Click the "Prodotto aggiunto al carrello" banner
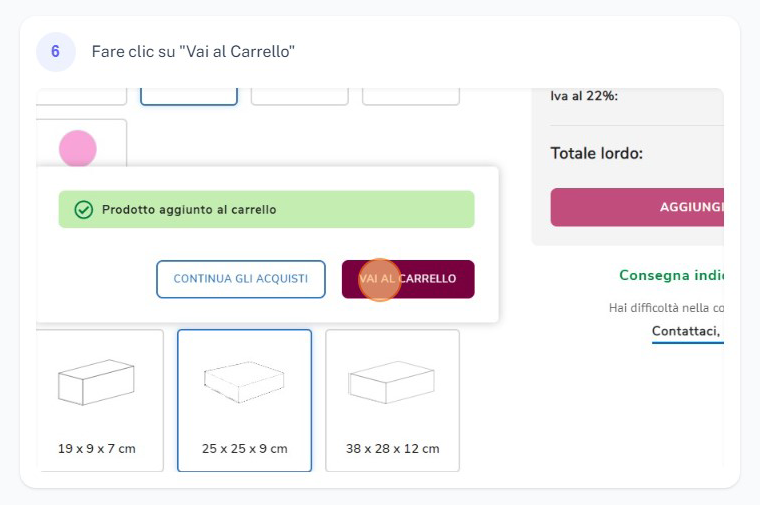Image resolution: width=760 pixels, height=505 pixels. point(267,209)
